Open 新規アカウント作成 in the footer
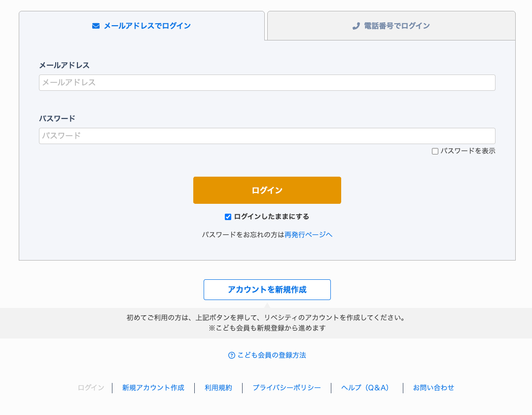The width and height of the screenshot is (532, 415). coord(153,388)
